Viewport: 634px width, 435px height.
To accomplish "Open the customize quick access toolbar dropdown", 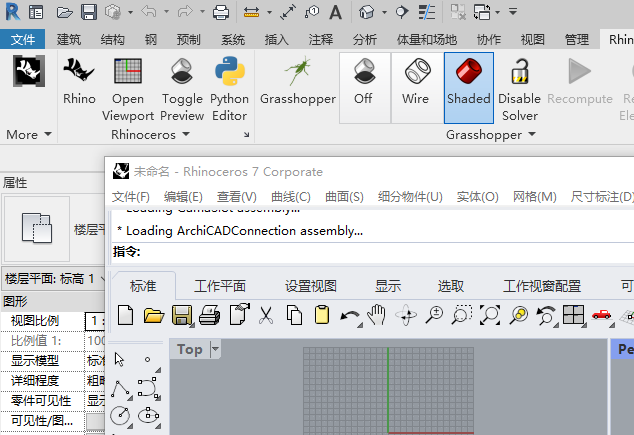I will pos(513,12).
